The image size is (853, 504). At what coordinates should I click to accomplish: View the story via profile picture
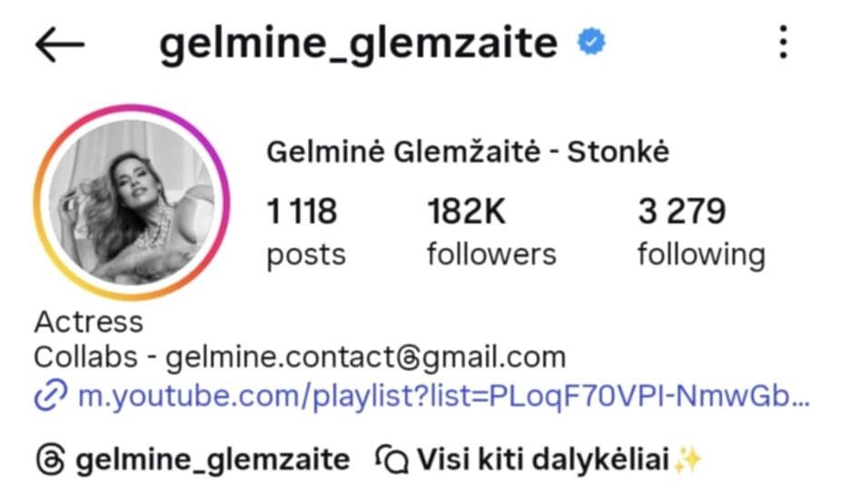132,203
